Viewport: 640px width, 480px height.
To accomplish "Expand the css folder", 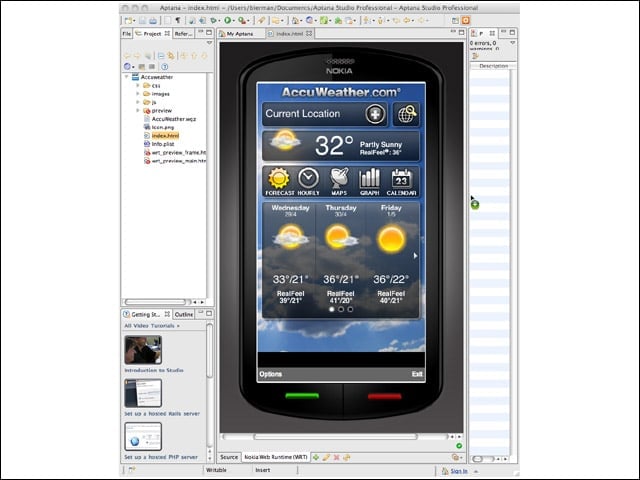I will pos(138,86).
